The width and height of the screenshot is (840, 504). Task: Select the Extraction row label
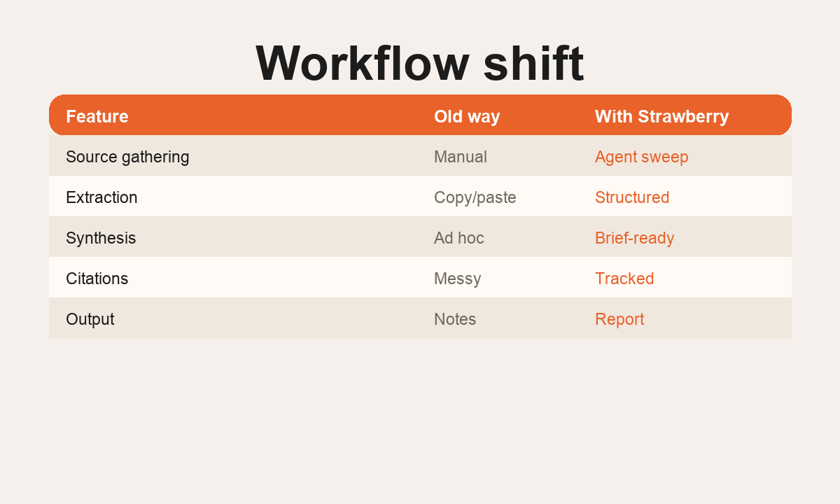pyautogui.click(x=101, y=197)
